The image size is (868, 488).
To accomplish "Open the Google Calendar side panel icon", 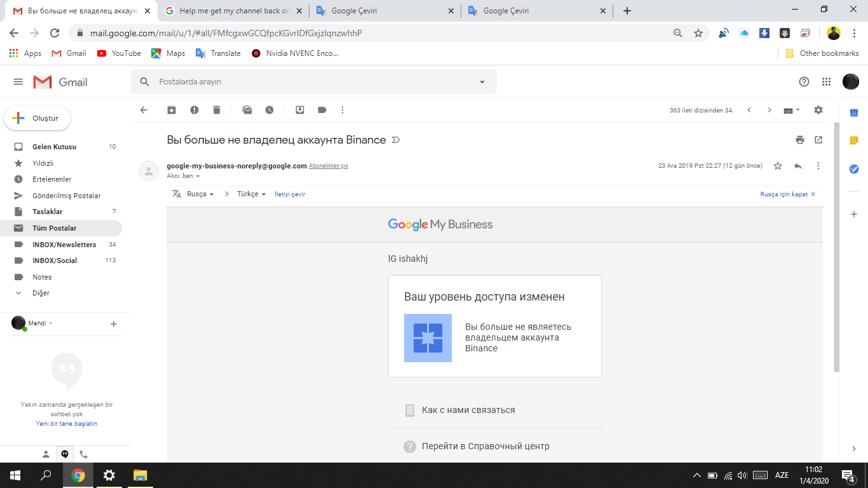I will pos(854,112).
